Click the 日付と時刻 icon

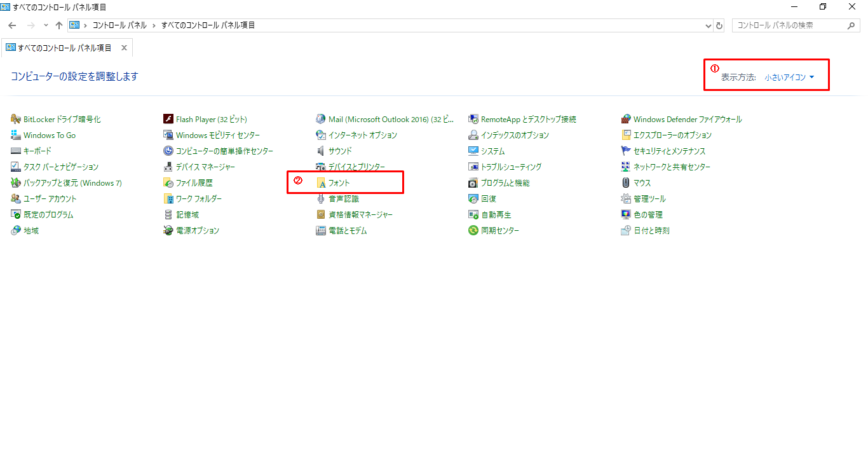click(626, 231)
